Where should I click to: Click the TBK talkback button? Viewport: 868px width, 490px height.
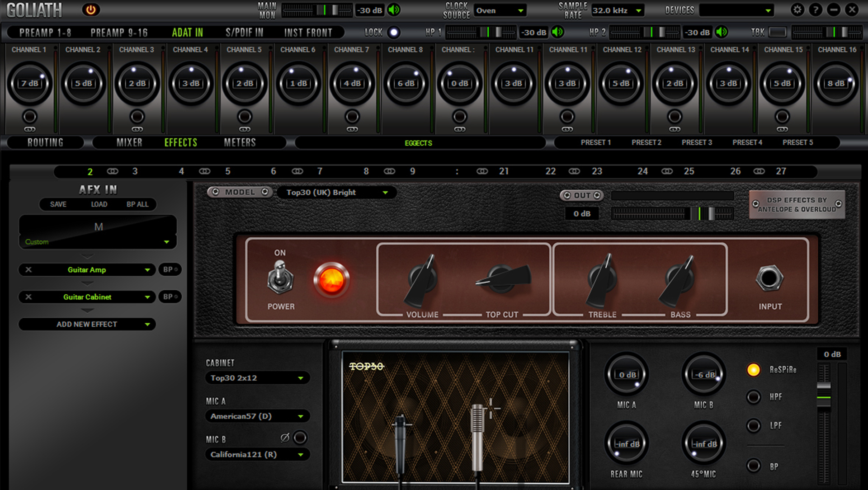click(778, 32)
